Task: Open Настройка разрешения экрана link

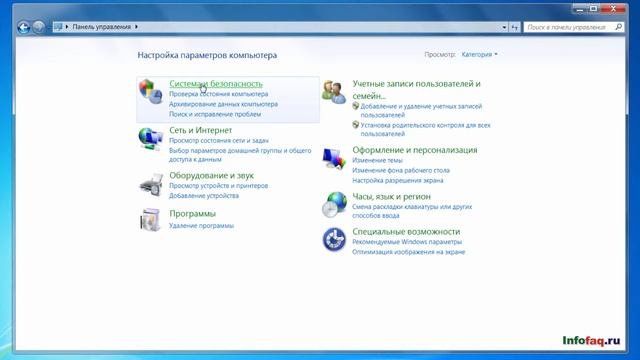Action: tap(398, 181)
